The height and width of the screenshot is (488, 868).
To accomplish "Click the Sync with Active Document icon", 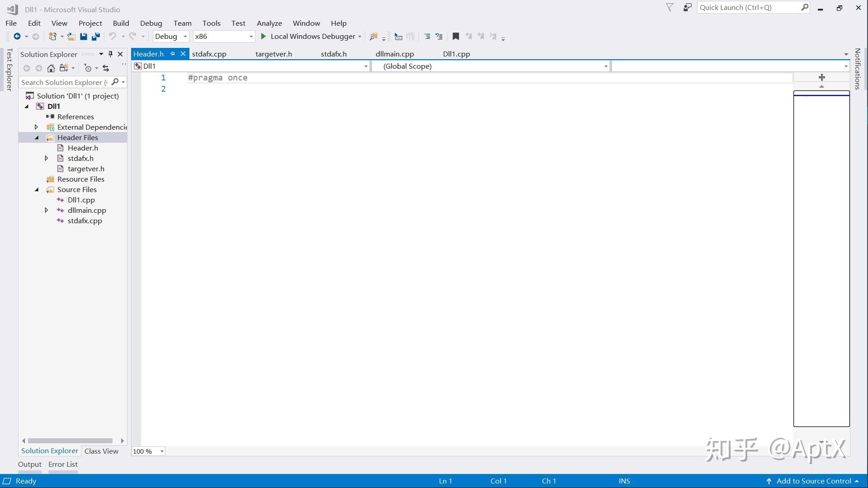I will [106, 68].
